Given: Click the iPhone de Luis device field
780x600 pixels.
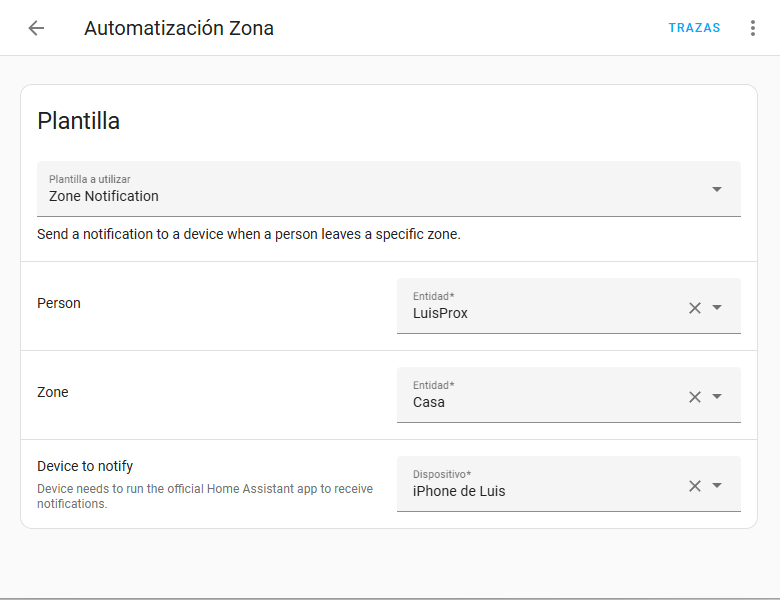Looking at the screenshot, I should [540, 490].
